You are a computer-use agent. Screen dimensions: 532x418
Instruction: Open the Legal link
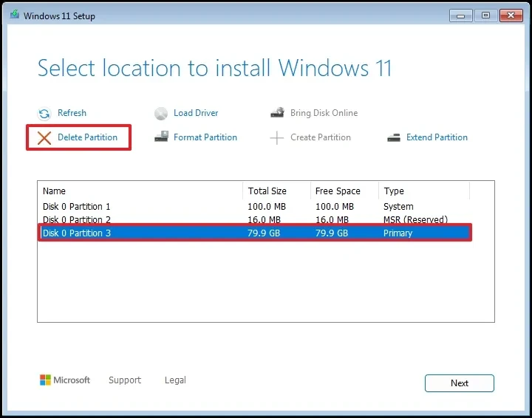pyautogui.click(x=175, y=380)
